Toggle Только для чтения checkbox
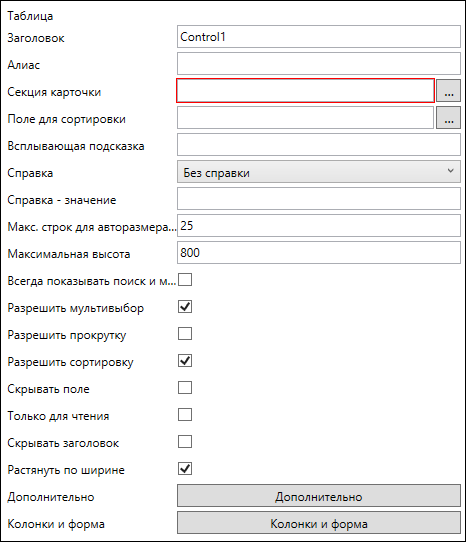Image resolution: width=466 pixels, height=542 pixels. (185, 414)
